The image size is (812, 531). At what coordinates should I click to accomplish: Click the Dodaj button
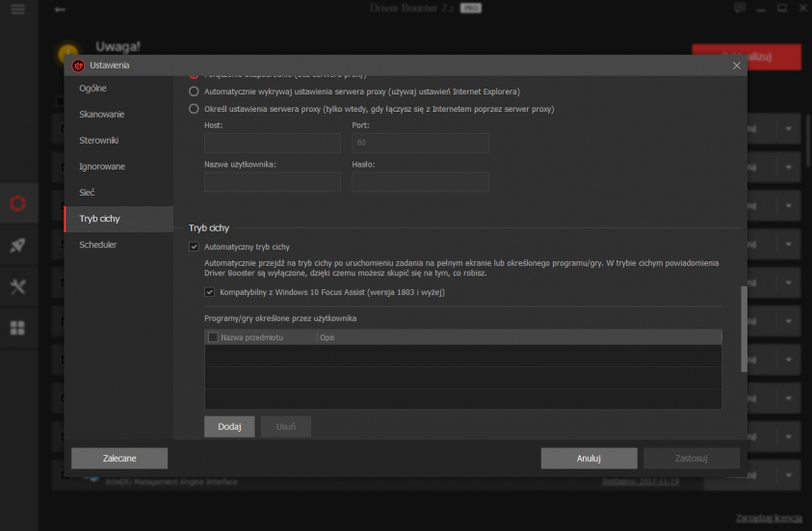[229, 426]
